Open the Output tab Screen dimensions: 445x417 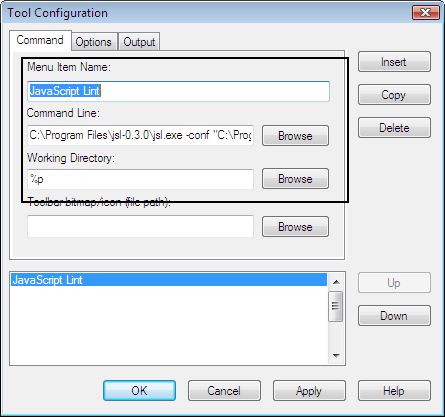[x=139, y=42]
